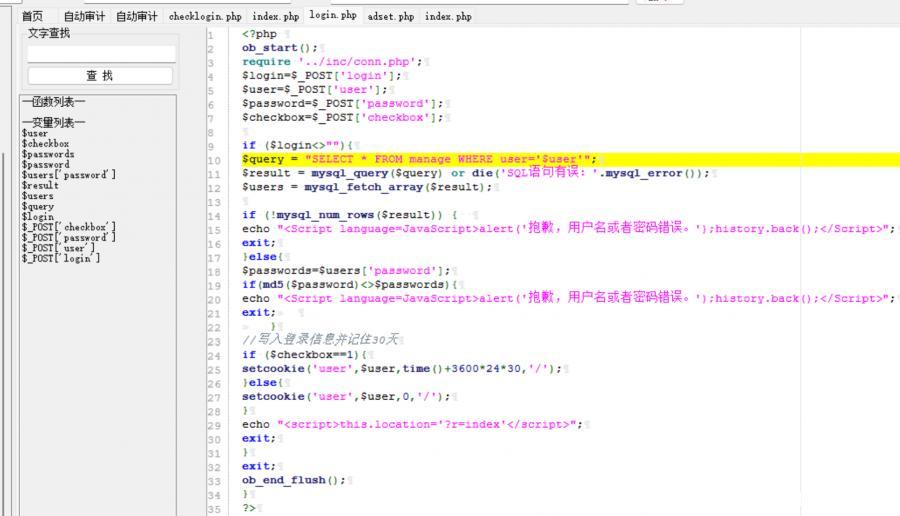Viewport: 900px width, 516px height.
Task: Click the mysql_fetch_array($result) line
Action: (x=367, y=187)
